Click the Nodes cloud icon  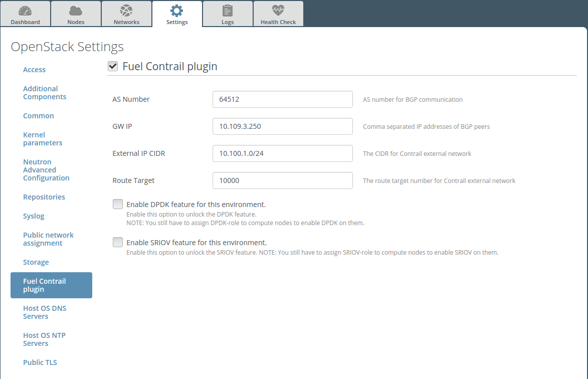(76, 11)
